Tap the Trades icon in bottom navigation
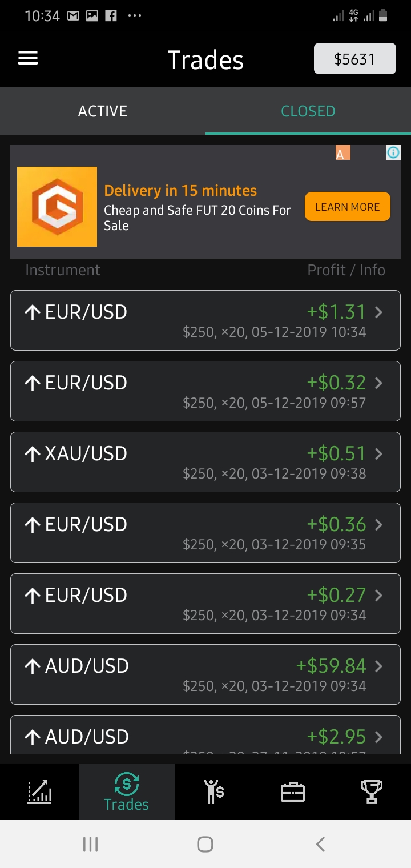411x868 pixels. click(x=126, y=792)
